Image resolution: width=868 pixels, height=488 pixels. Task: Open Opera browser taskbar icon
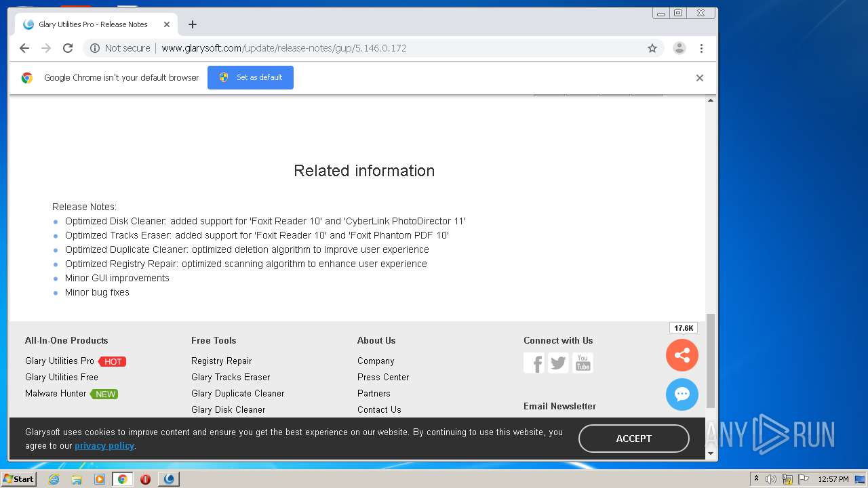click(145, 479)
